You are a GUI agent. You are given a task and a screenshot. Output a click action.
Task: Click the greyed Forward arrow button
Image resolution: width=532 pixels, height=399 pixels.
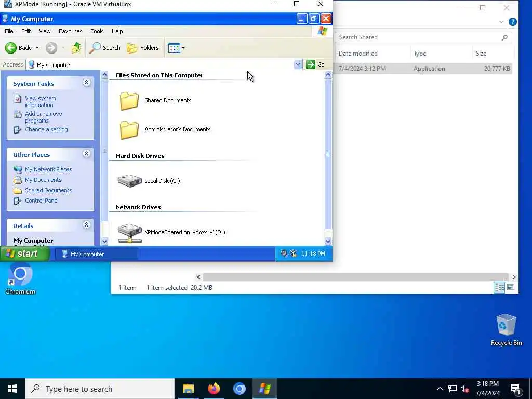[51, 48]
